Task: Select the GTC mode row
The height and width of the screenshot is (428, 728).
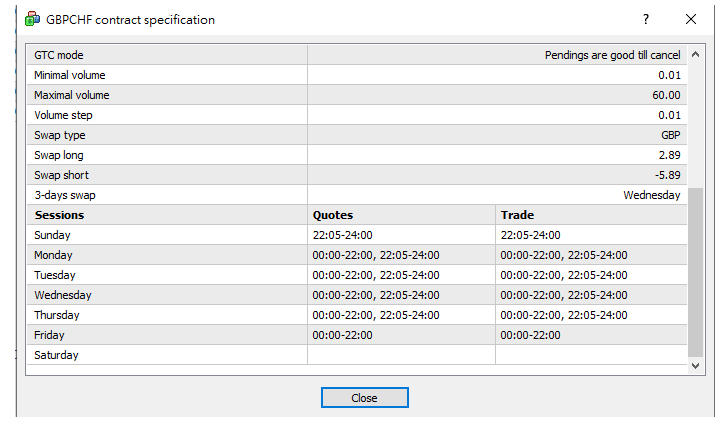Action: coord(357,55)
